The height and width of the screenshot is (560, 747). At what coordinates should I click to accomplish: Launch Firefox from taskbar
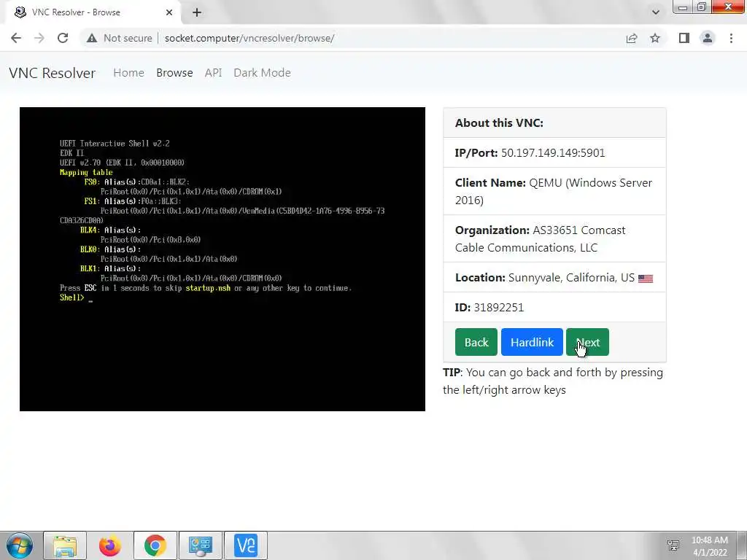[110, 545]
